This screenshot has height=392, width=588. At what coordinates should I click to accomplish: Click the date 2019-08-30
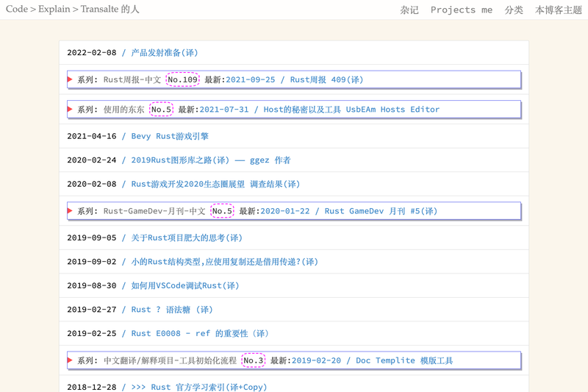pyautogui.click(x=91, y=286)
